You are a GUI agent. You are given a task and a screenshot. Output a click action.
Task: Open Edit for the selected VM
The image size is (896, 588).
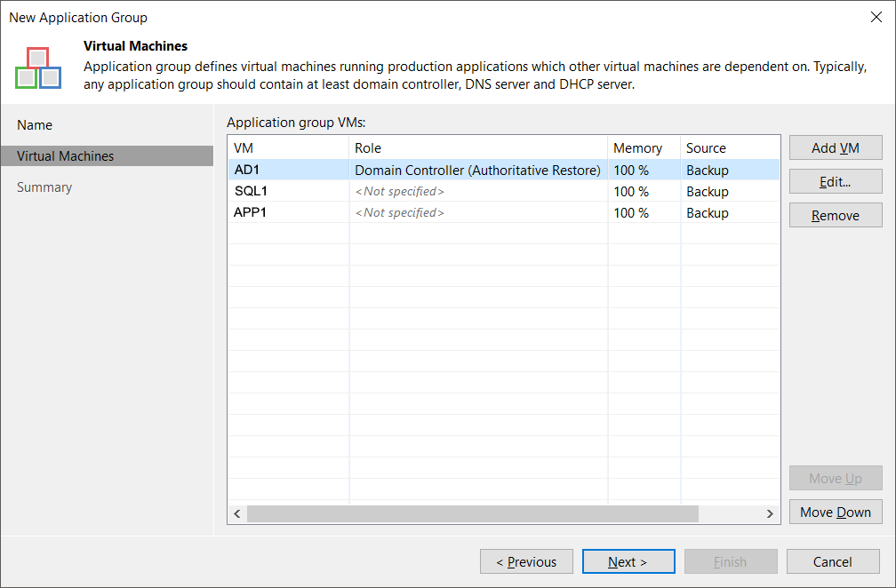pyautogui.click(x=836, y=181)
